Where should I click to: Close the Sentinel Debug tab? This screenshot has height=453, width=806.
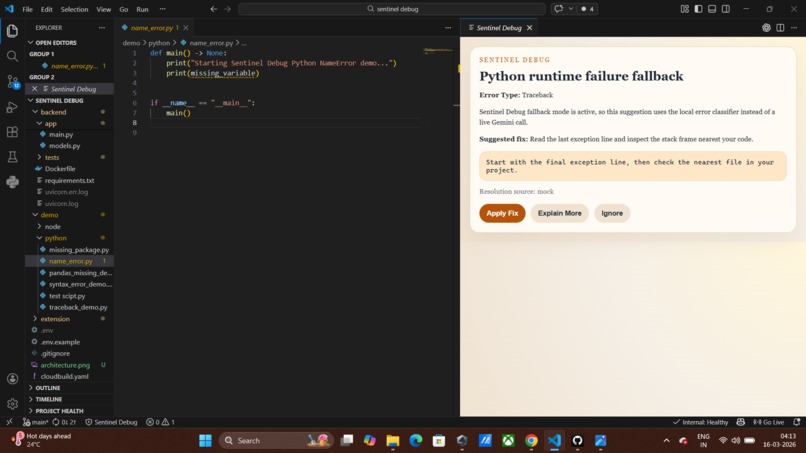pyautogui.click(x=529, y=28)
